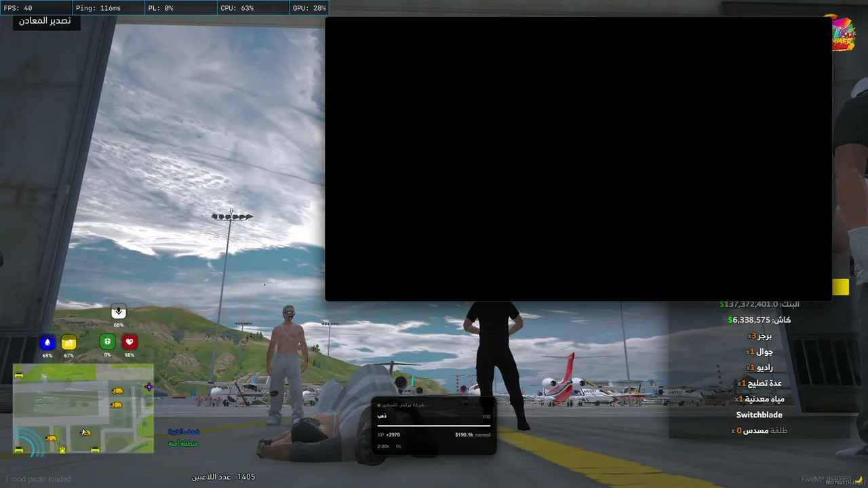Click the ذهب item name in notification
The height and width of the screenshot is (488, 868).
pos(382,415)
